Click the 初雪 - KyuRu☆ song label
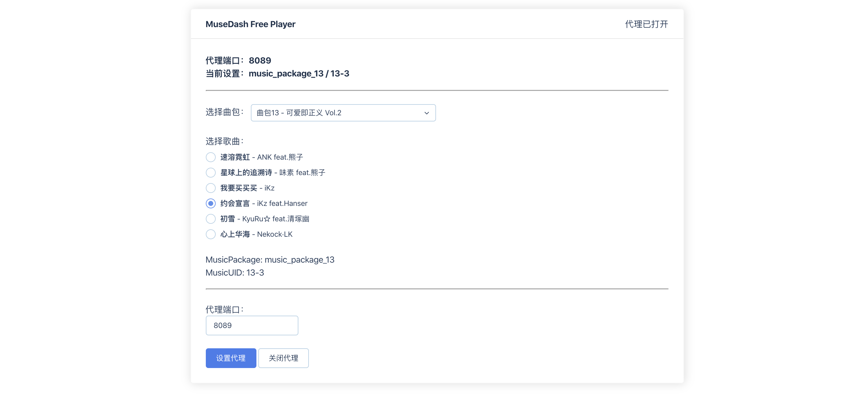Viewport: 868px width, 397px height. [264, 219]
